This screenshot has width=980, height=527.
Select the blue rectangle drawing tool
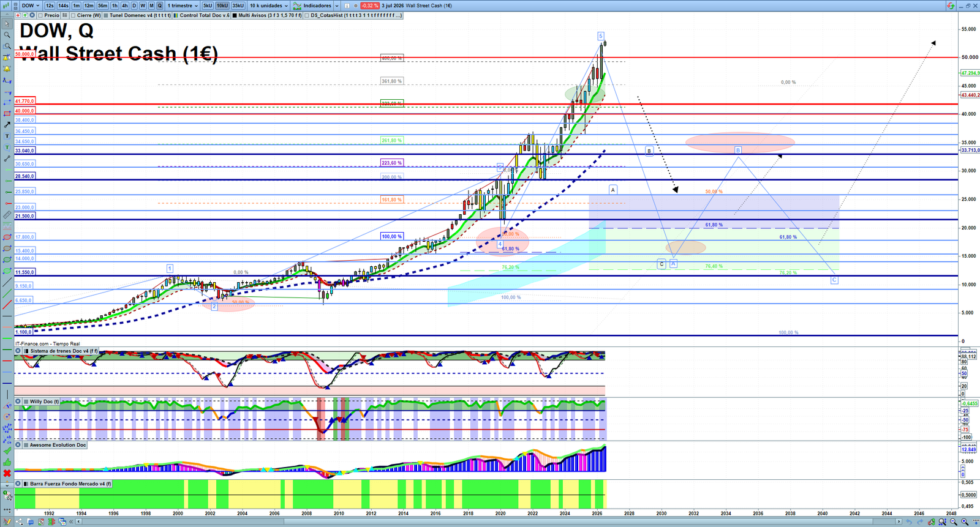click(x=7, y=102)
